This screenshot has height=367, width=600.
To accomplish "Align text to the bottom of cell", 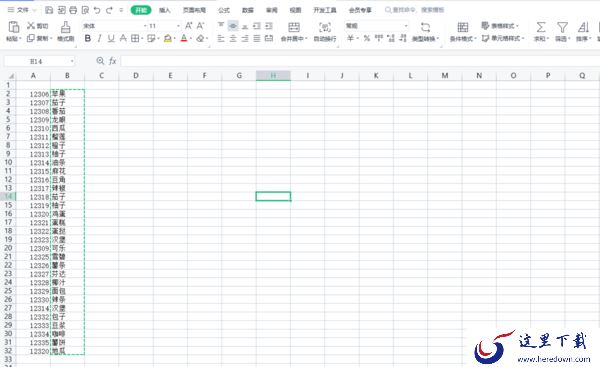I will pyautogui.click(x=245, y=26).
